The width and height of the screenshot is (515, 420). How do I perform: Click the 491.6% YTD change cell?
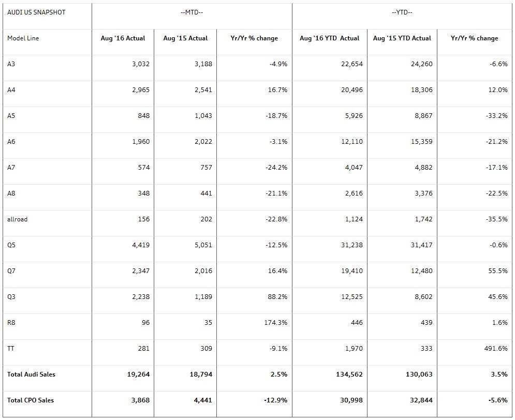495,349
